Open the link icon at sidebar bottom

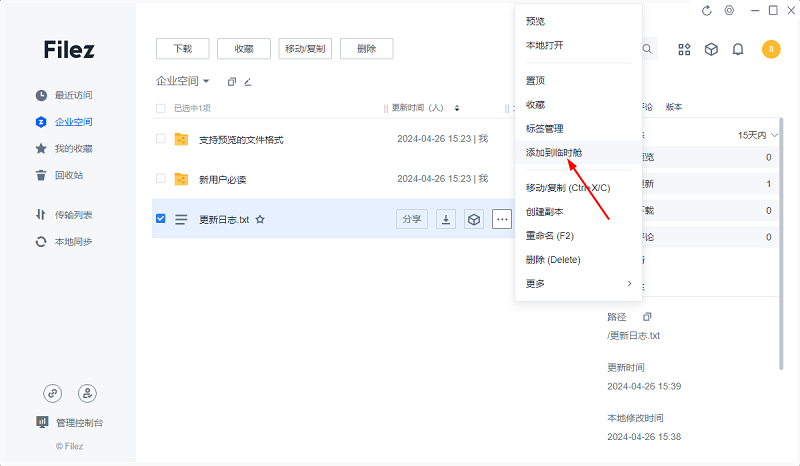click(x=53, y=393)
